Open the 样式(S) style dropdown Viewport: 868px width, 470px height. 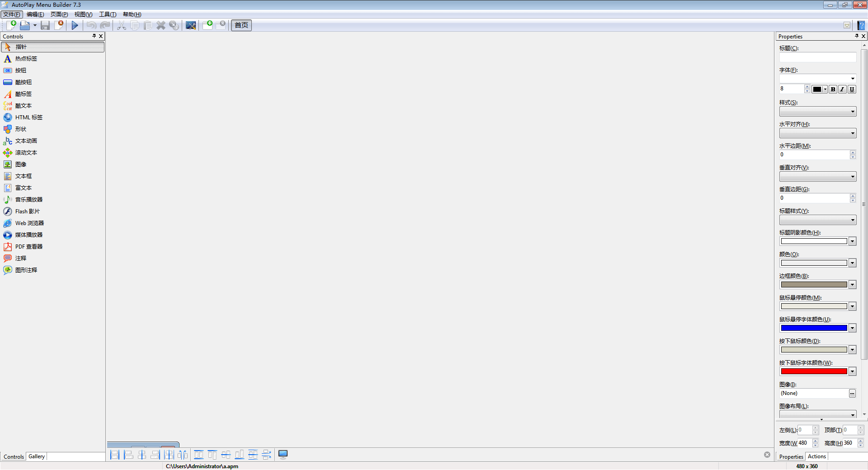pos(818,112)
